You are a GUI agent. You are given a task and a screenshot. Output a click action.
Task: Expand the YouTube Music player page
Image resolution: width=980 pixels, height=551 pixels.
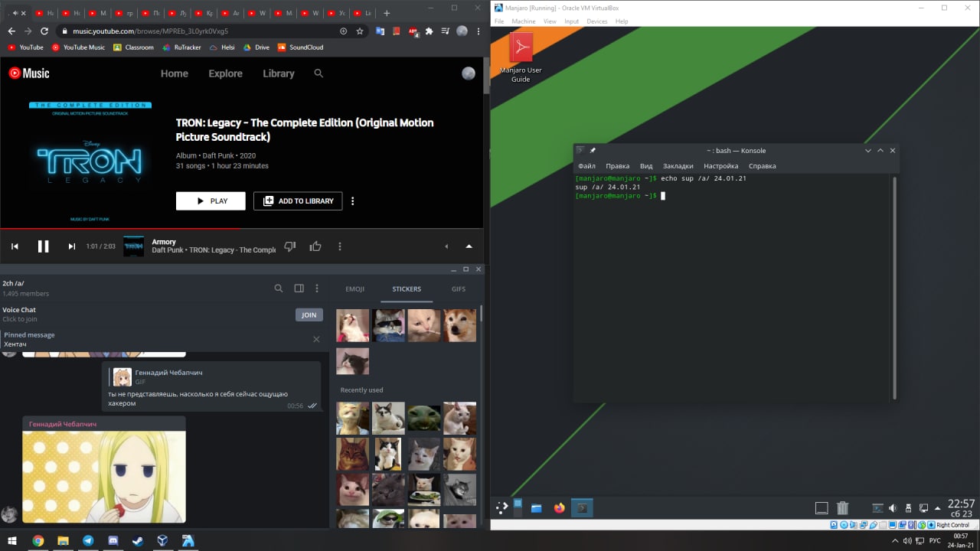469,246
